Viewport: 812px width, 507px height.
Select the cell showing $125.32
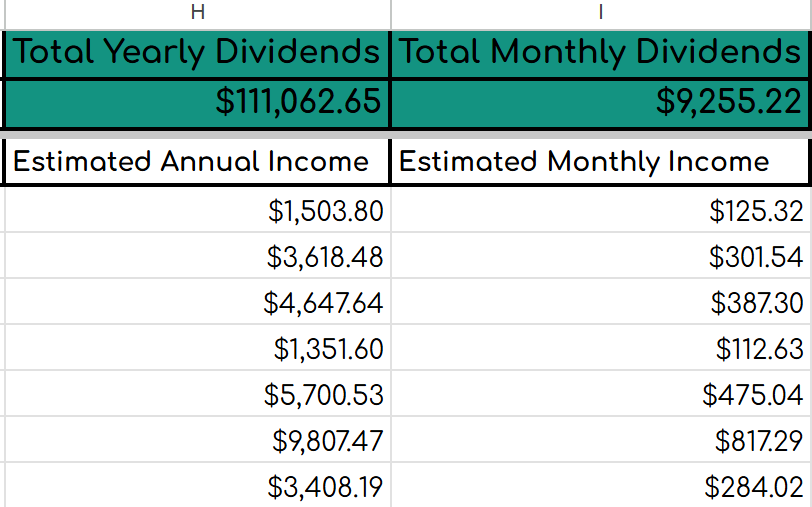(602, 210)
